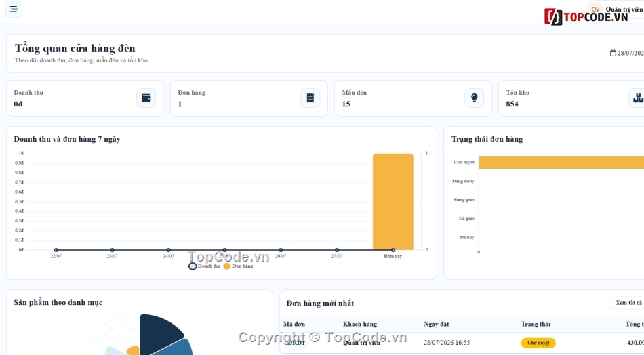Open the hamburger sidebar menu
The height and width of the screenshot is (355, 644).
[x=14, y=9]
